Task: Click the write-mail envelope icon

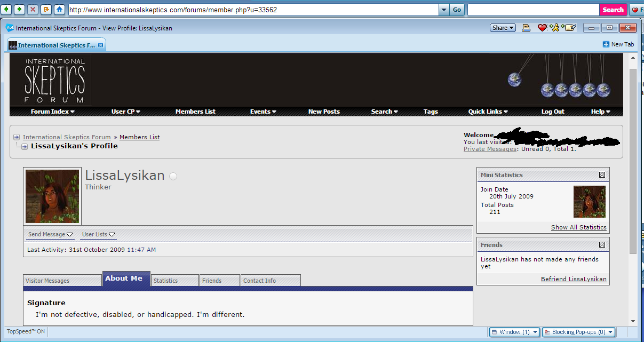Action: pos(568,28)
